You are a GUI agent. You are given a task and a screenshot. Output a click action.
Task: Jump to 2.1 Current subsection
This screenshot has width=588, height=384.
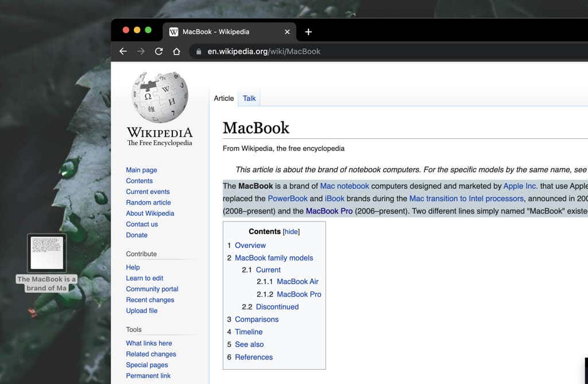(268, 270)
